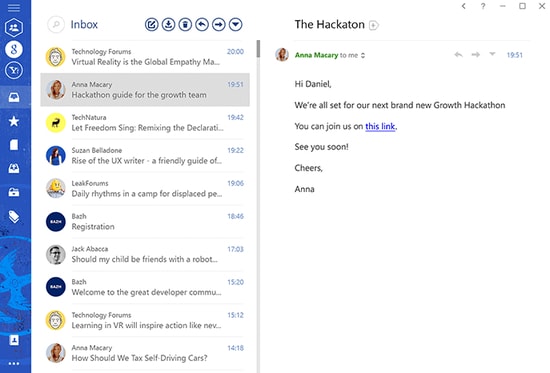The image size is (550, 373).
Task: Click the message list scrollbar thumb
Action: tap(259, 49)
